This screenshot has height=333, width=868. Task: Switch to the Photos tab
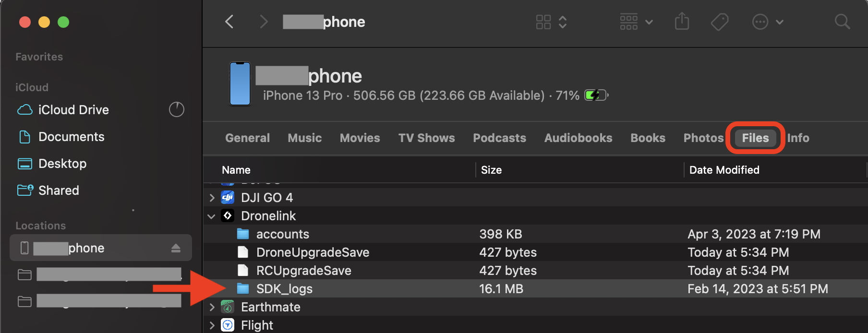pyautogui.click(x=703, y=138)
